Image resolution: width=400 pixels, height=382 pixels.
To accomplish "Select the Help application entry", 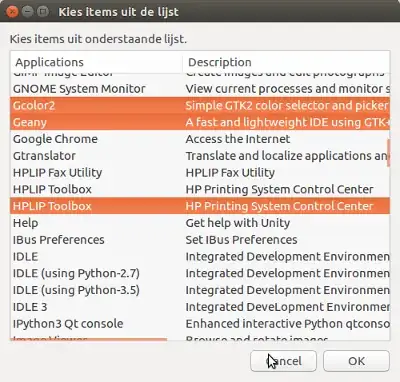I will [x=200, y=223].
